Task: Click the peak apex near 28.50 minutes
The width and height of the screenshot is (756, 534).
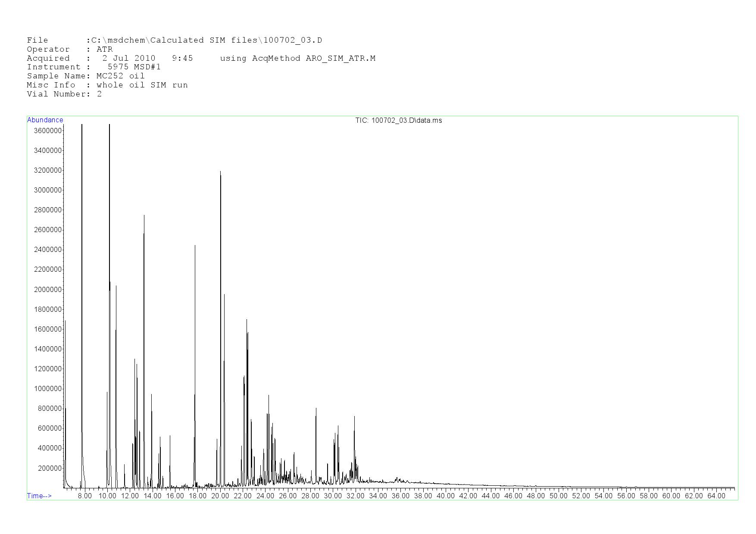Action: pyautogui.click(x=316, y=409)
